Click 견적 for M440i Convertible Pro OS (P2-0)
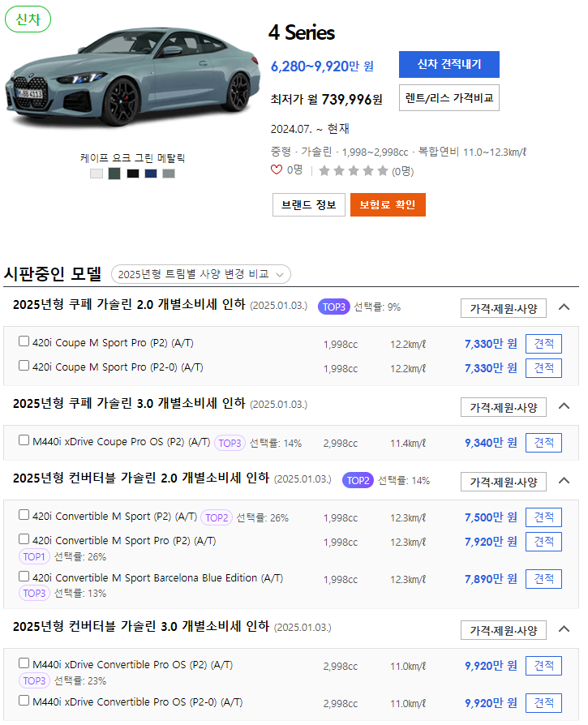The height and width of the screenshot is (725, 588). tap(543, 703)
